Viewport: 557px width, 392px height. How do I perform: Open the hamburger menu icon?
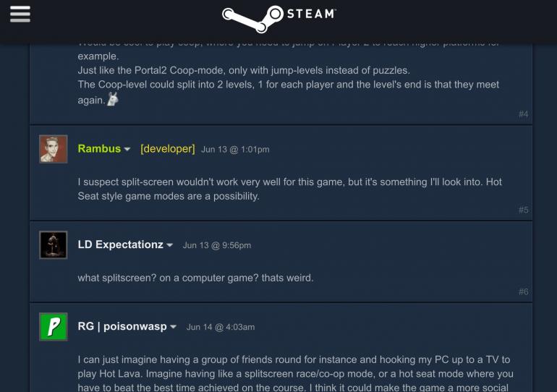pyautogui.click(x=20, y=14)
